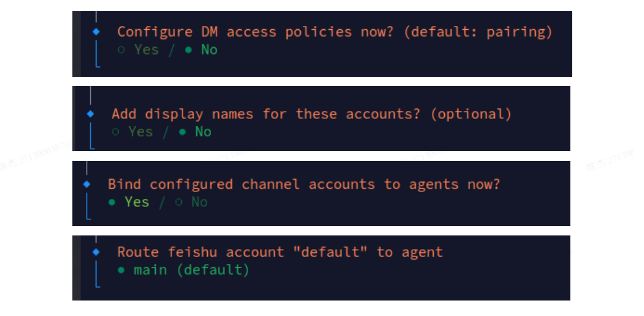Click the diamond marker beside Add display names
644x316 pixels.
(x=90, y=113)
